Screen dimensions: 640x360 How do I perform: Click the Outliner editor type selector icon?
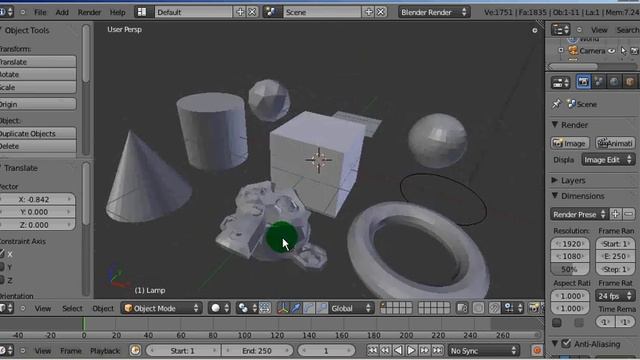point(560,30)
